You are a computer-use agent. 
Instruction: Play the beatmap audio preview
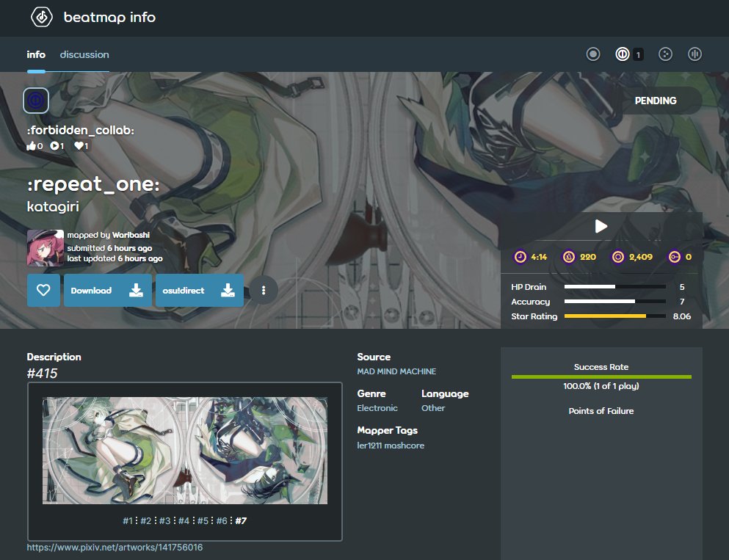click(x=601, y=226)
